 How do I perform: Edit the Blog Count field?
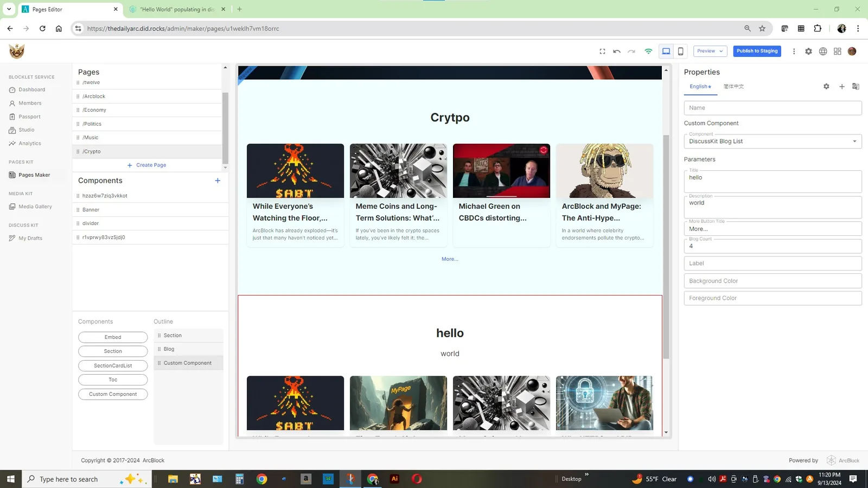tap(773, 246)
